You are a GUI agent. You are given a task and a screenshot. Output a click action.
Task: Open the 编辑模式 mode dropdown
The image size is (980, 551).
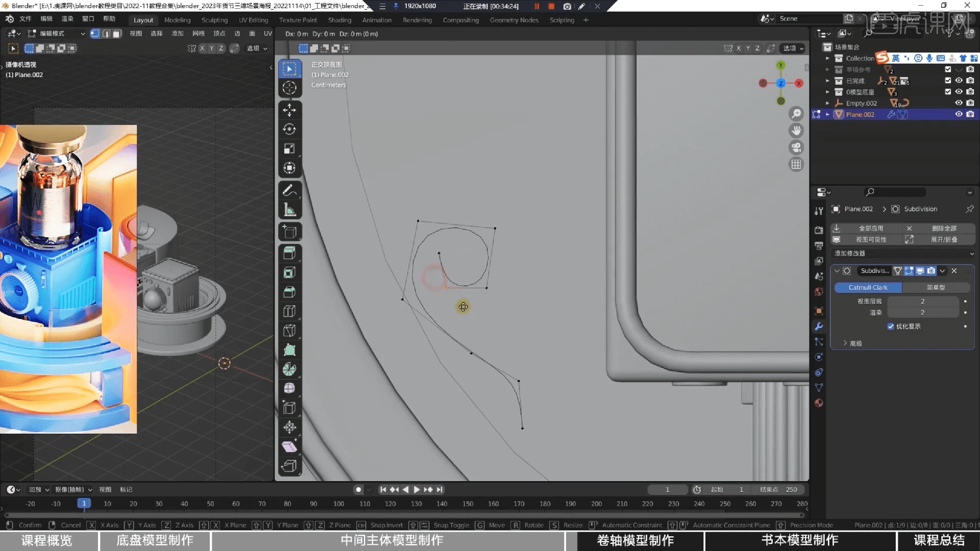click(x=57, y=34)
